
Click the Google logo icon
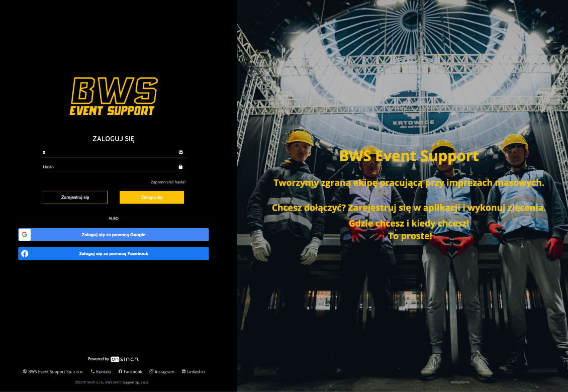[25, 235]
